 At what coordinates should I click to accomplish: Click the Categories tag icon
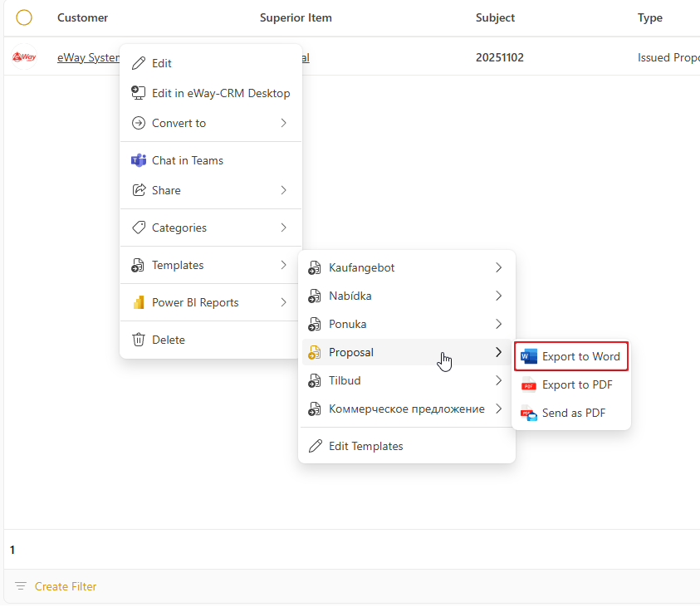139,228
